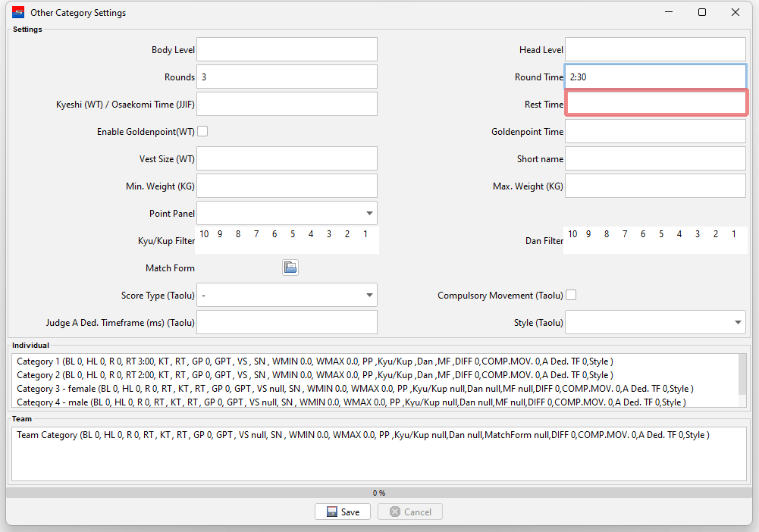The width and height of the screenshot is (759, 532).
Task: Expand the Score Type (Taolu) dropdown
Action: [x=287, y=295]
